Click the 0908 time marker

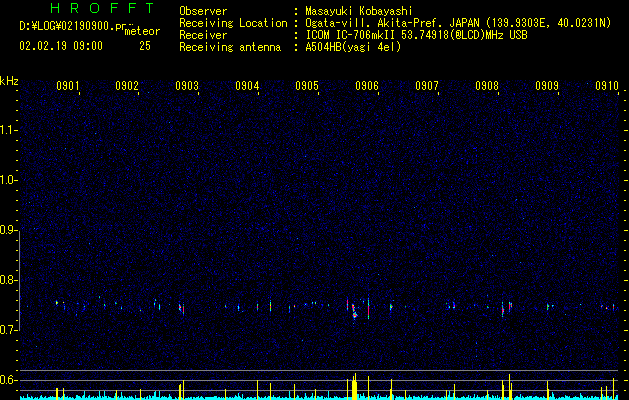pos(487,86)
